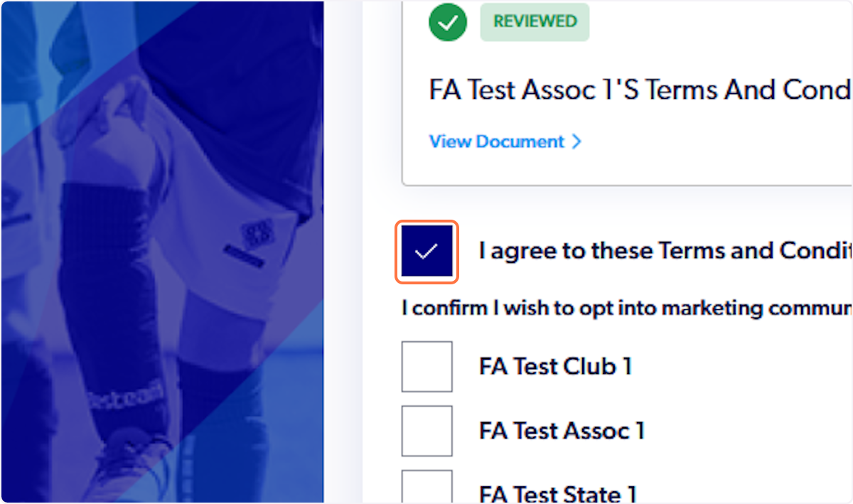The image size is (853, 504).
Task: Check the FA Test Assoc 1 checkbox
Action: [426, 430]
